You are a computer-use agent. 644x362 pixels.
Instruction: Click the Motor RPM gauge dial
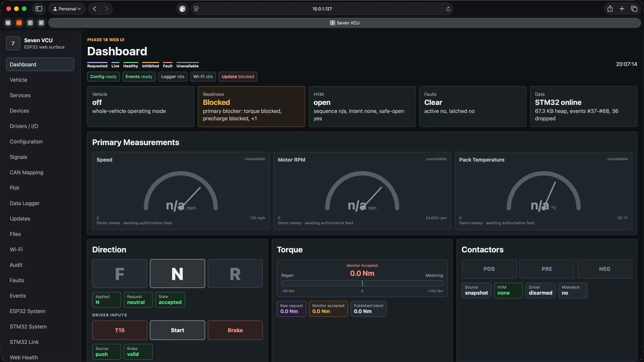[362, 191]
